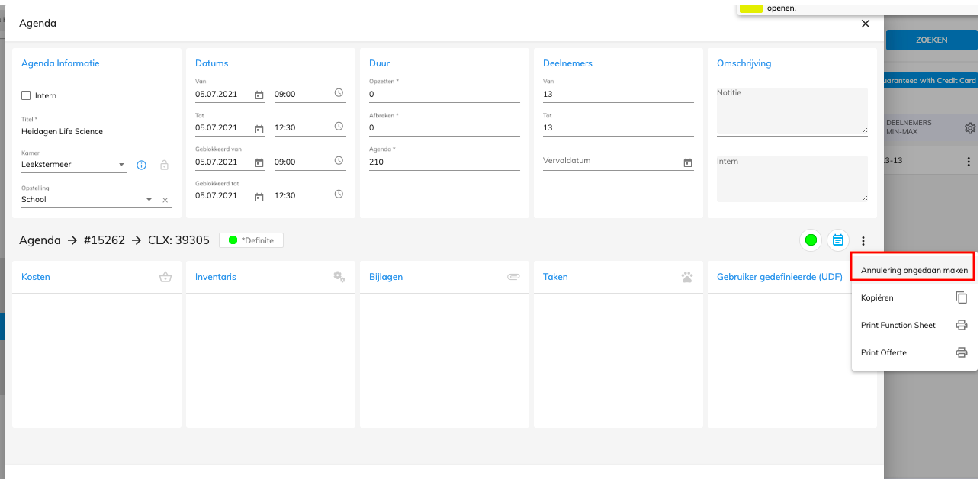The width and height of the screenshot is (980, 479).
Task: Click the agenda three-dot more menu
Action: click(863, 240)
